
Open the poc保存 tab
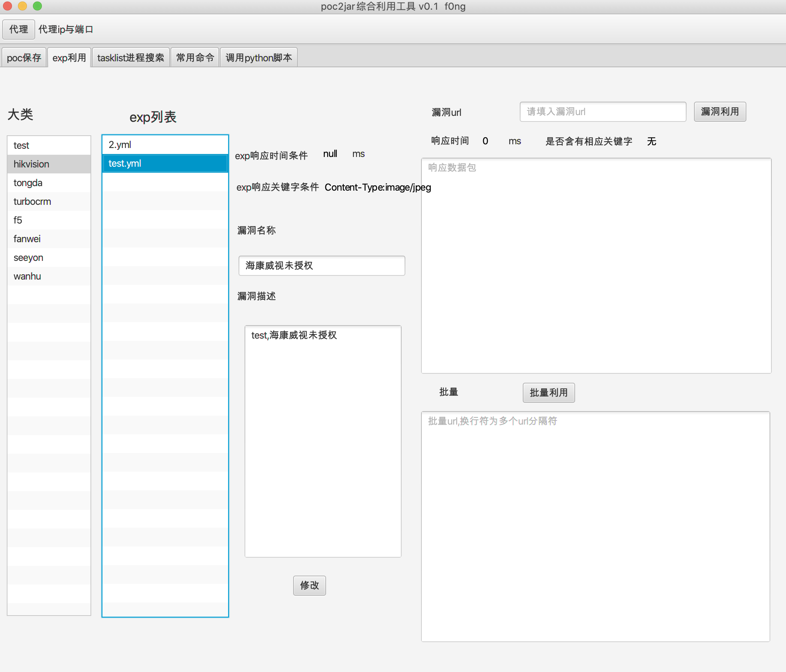coord(24,58)
